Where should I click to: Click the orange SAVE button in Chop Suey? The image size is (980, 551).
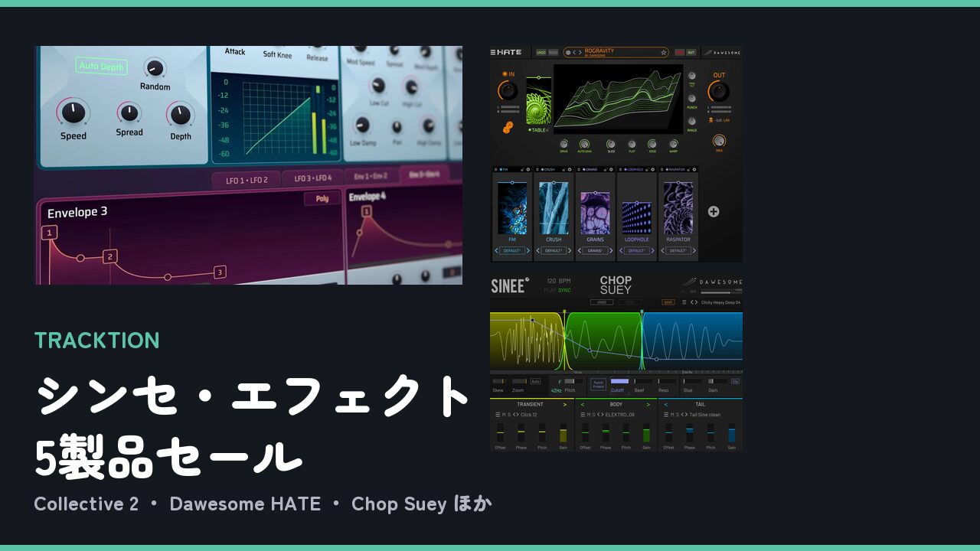668,302
